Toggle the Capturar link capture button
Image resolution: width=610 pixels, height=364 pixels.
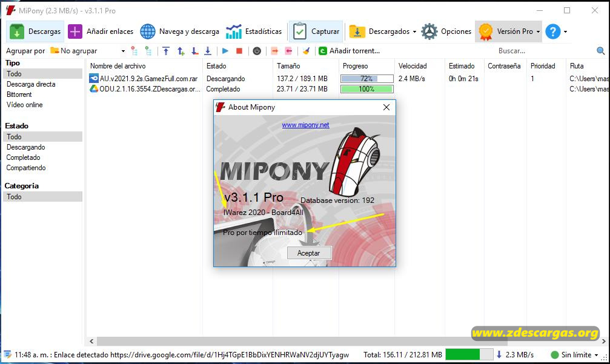click(x=316, y=31)
